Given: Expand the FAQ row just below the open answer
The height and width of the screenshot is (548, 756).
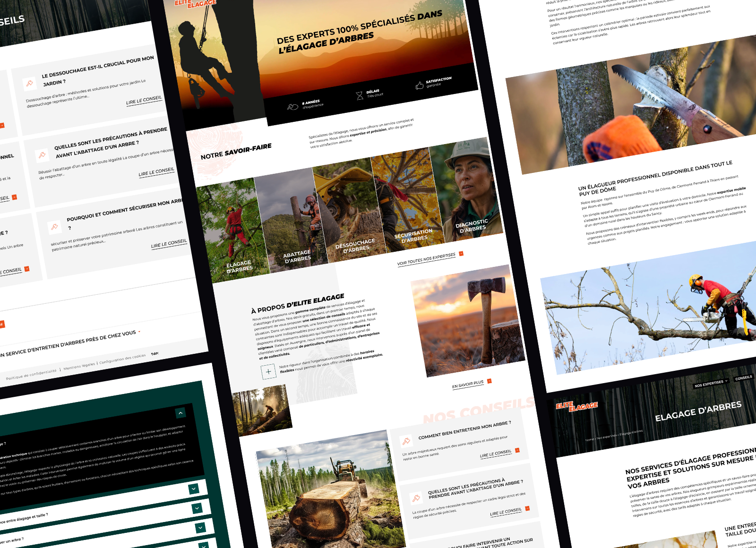Looking at the screenshot, I should 194,489.
